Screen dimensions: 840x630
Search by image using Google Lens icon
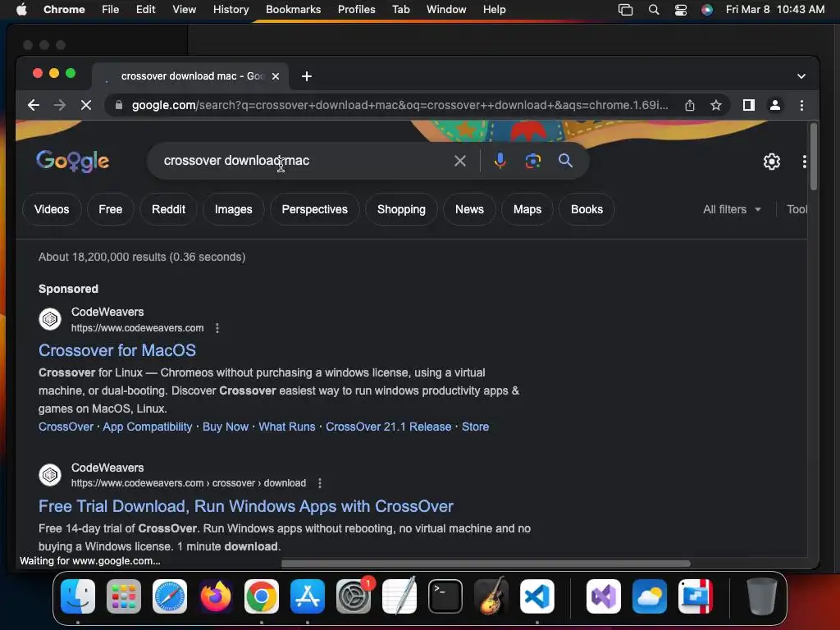point(532,161)
